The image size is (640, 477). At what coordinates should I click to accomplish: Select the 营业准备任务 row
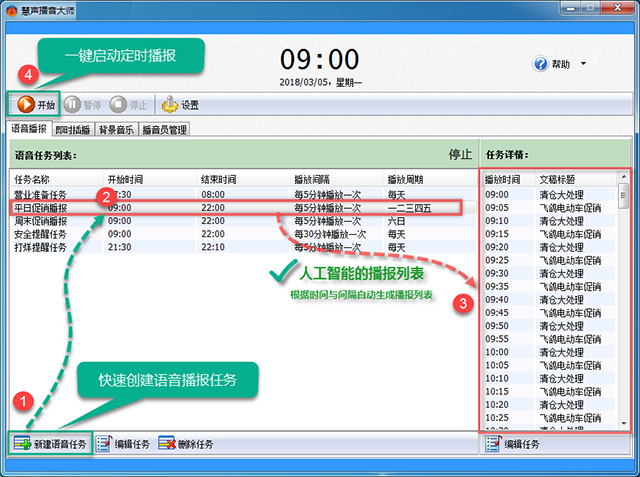(x=243, y=195)
